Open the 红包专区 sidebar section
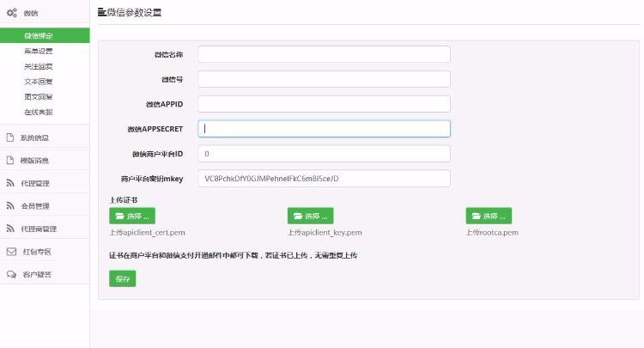 tap(45, 252)
